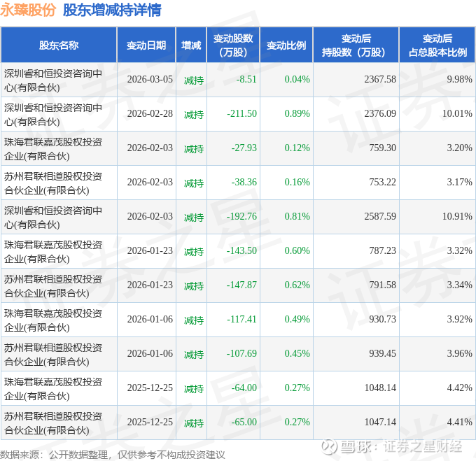The image size is (476, 461).
Task: Click the 变动股数(万股) column header
Action: click(x=233, y=45)
